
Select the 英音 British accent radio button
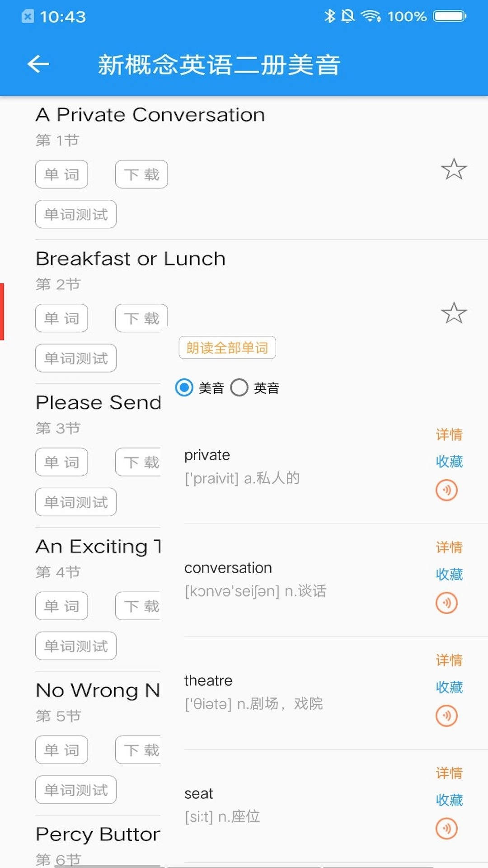point(239,387)
